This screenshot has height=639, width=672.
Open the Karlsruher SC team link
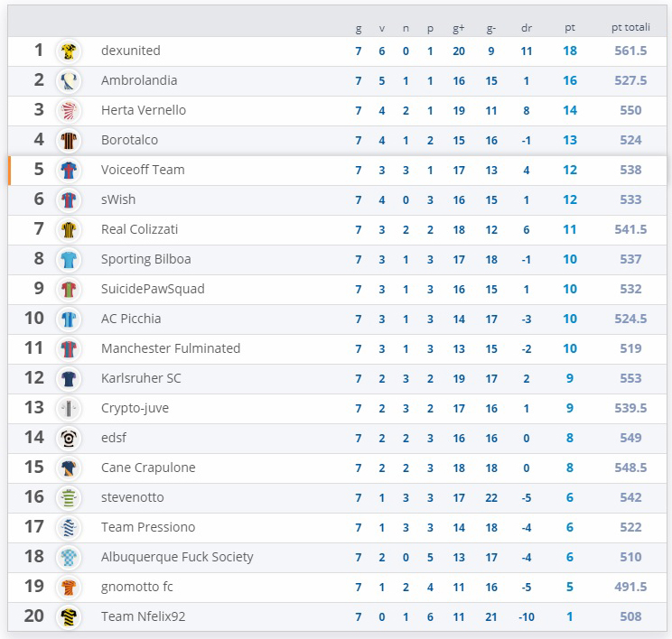coord(141,378)
